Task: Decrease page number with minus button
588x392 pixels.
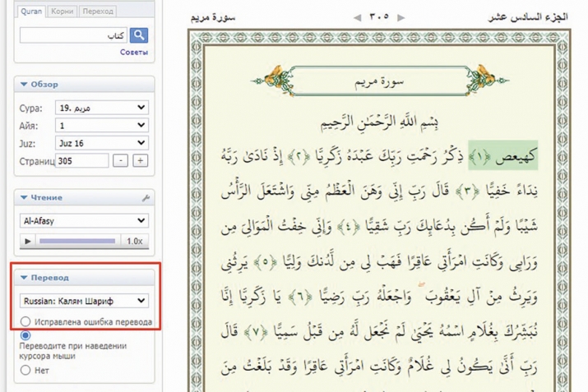Action: [122, 161]
